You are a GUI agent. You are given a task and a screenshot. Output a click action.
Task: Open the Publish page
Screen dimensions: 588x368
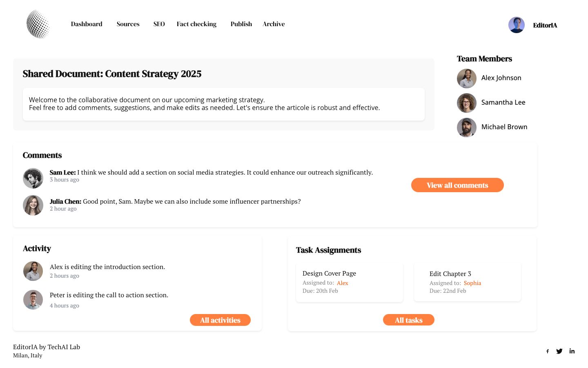pyautogui.click(x=241, y=24)
